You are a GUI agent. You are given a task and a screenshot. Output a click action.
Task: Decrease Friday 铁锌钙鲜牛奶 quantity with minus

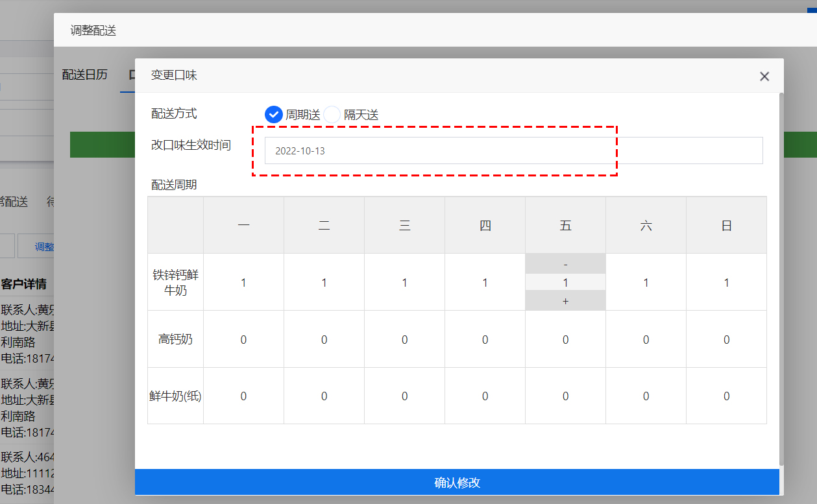tap(565, 264)
